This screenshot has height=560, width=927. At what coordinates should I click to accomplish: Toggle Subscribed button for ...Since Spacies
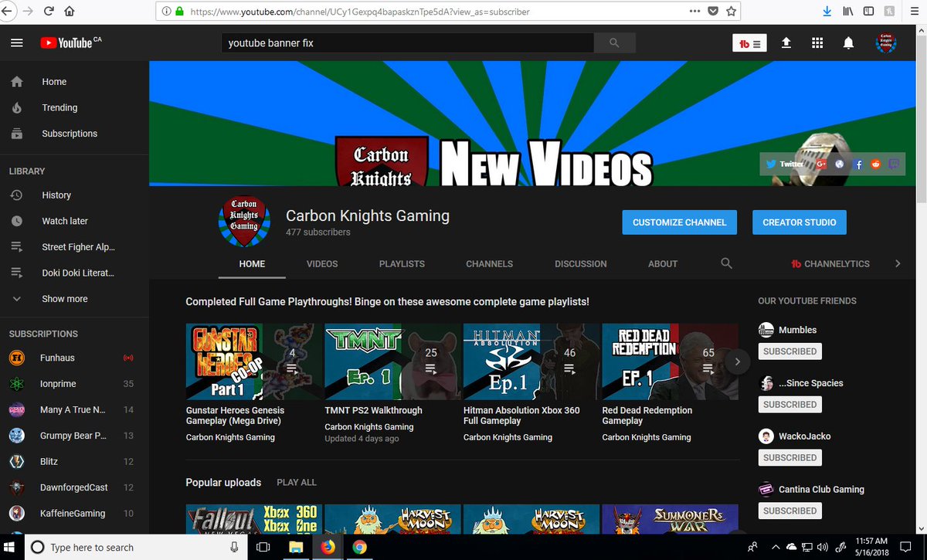coord(789,405)
